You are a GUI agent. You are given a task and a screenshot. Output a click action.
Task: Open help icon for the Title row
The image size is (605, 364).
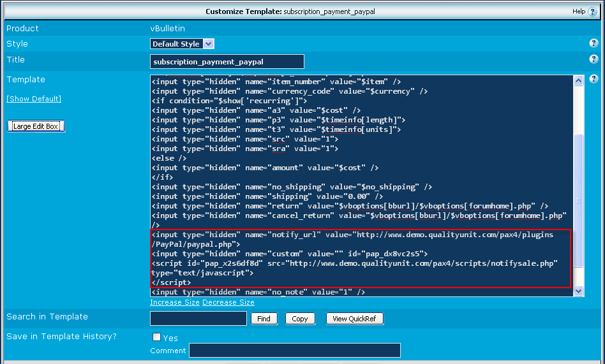(594, 59)
